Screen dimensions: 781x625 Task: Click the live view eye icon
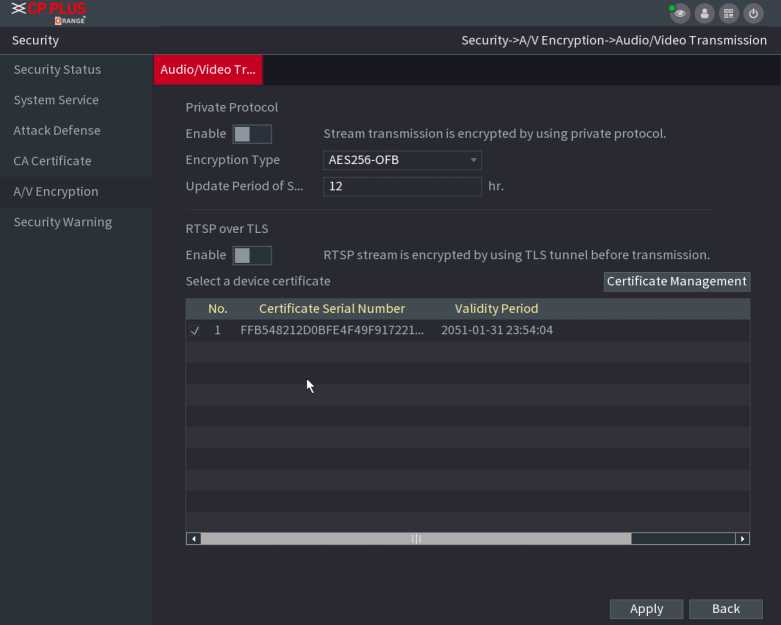pyautogui.click(x=680, y=14)
